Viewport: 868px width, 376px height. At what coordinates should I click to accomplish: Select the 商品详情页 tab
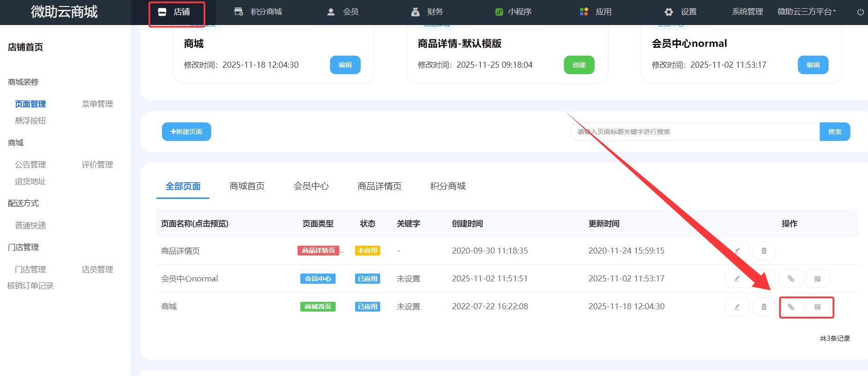click(x=379, y=186)
